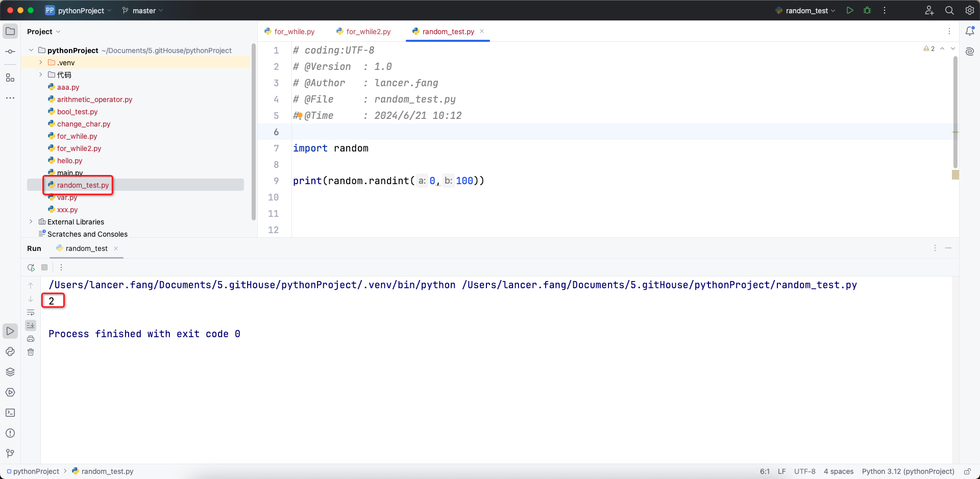This screenshot has height=479, width=980.
Task: Toggle read-only lock in status bar
Action: tap(967, 471)
